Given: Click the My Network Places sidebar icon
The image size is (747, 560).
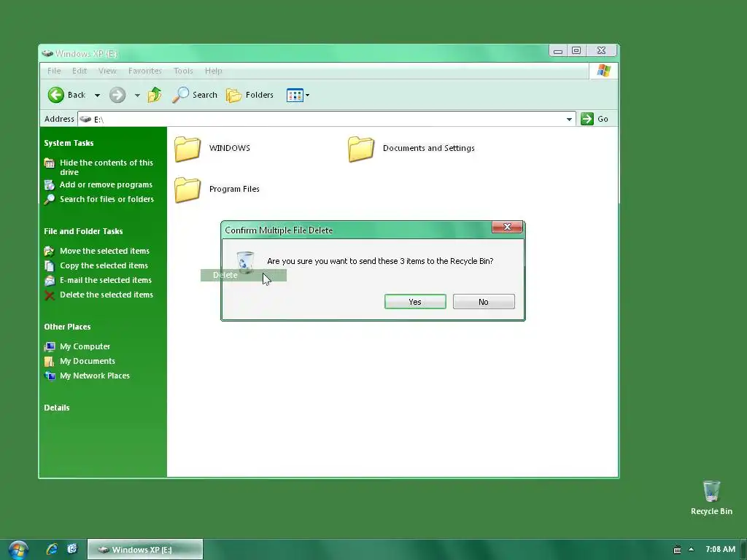Looking at the screenshot, I should click(x=50, y=376).
